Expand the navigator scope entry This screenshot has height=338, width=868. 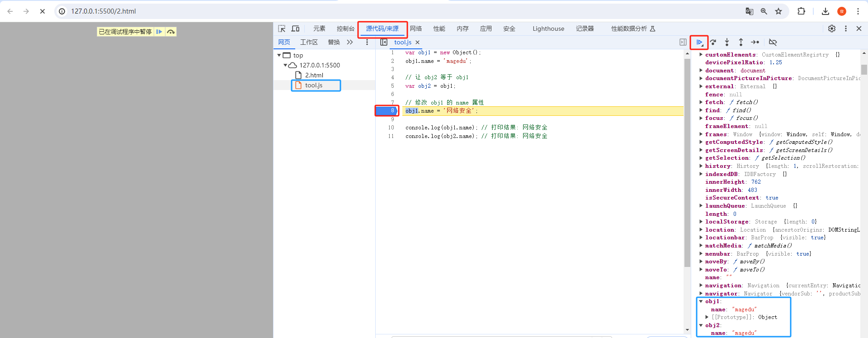(701, 293)
